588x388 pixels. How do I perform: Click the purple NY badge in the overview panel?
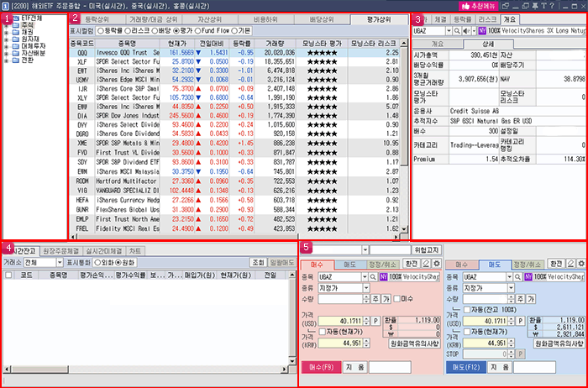point(482,31)
